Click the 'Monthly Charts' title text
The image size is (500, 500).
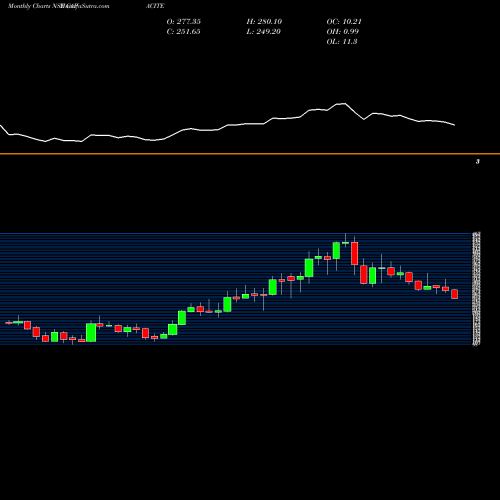click(x=29, y=6)
